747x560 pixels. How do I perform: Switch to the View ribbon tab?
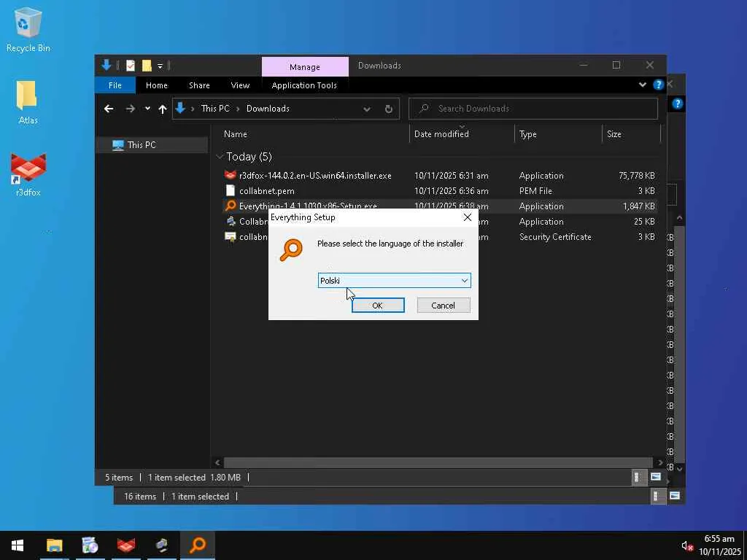(240, 85)
